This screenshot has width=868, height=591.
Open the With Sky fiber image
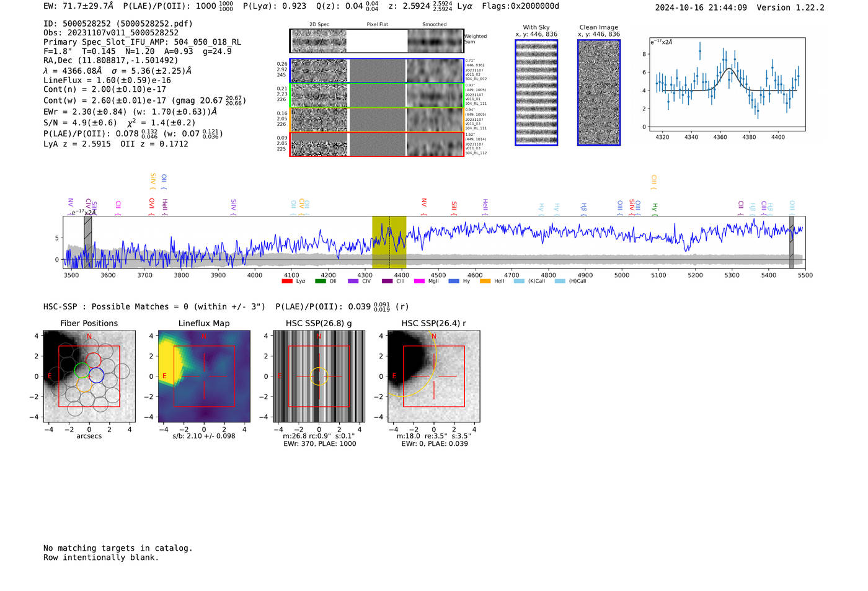point(536,92)
